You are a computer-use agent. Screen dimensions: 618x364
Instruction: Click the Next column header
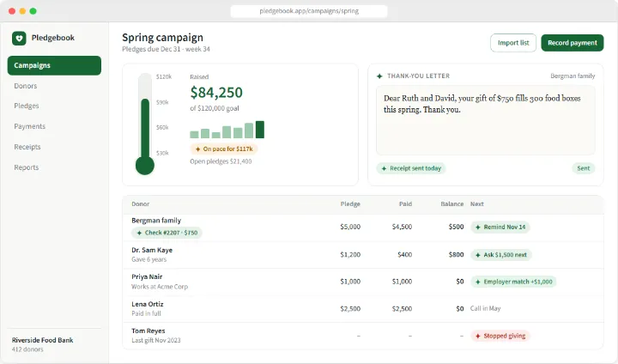point(477,203)
